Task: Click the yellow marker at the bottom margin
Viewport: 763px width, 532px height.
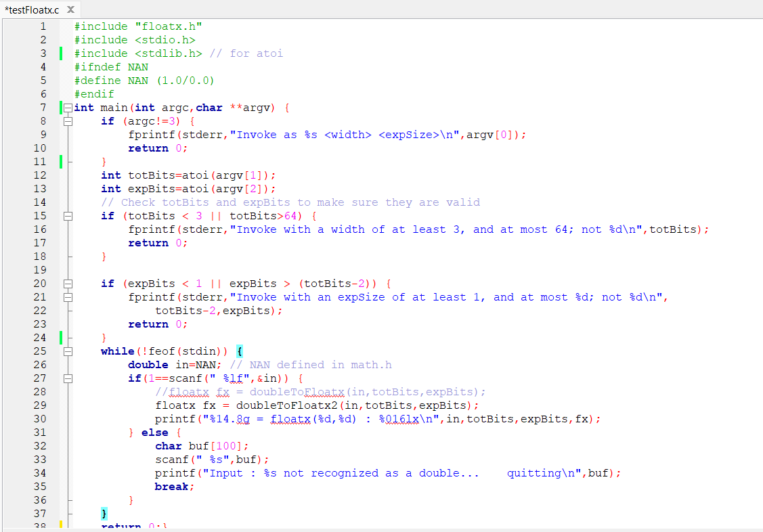Action: point(60,525)
